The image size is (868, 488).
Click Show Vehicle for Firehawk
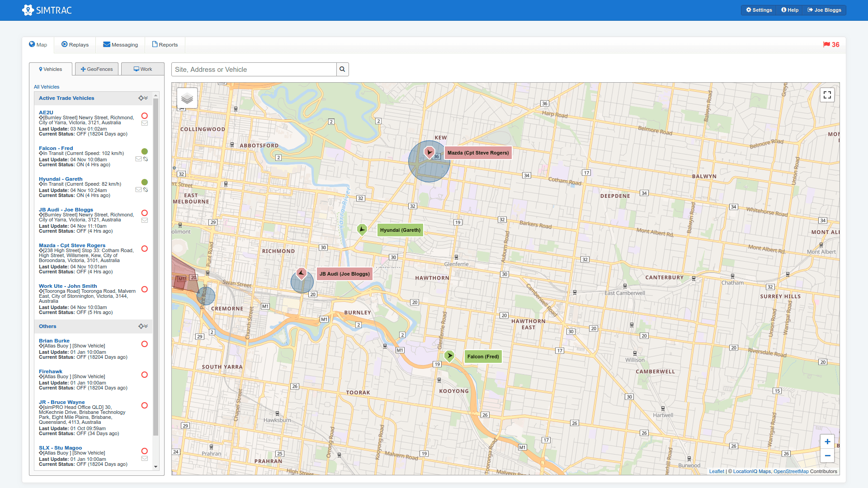click(x=89, y=376)
